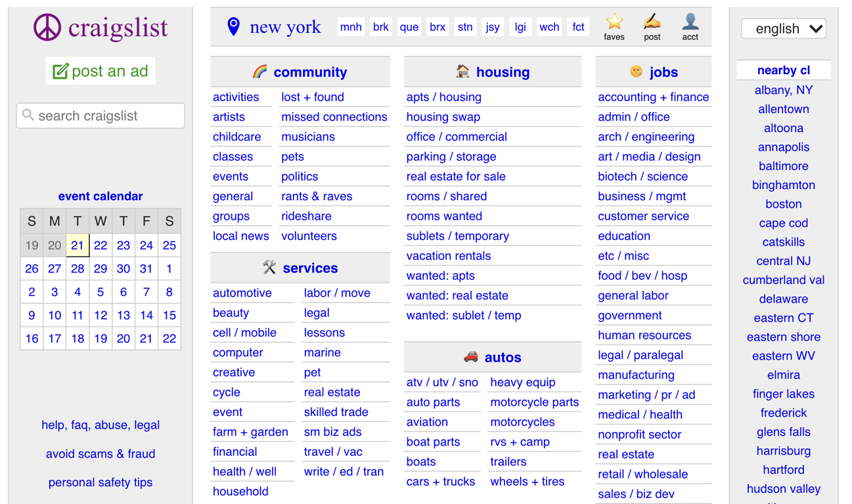
Task: Open the motorcycle parts link
Action: pyautogui.click(x=534, y=402)
